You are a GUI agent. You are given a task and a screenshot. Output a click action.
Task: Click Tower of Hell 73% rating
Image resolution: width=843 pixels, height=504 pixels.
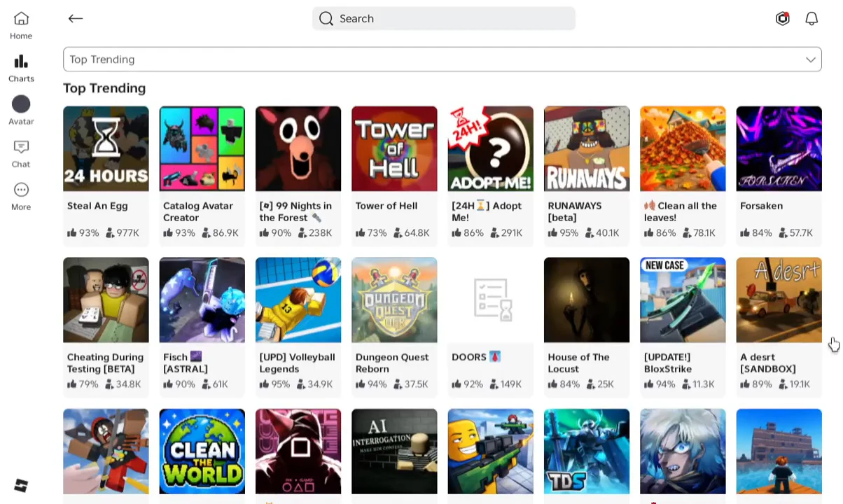(x=371, y=232)
